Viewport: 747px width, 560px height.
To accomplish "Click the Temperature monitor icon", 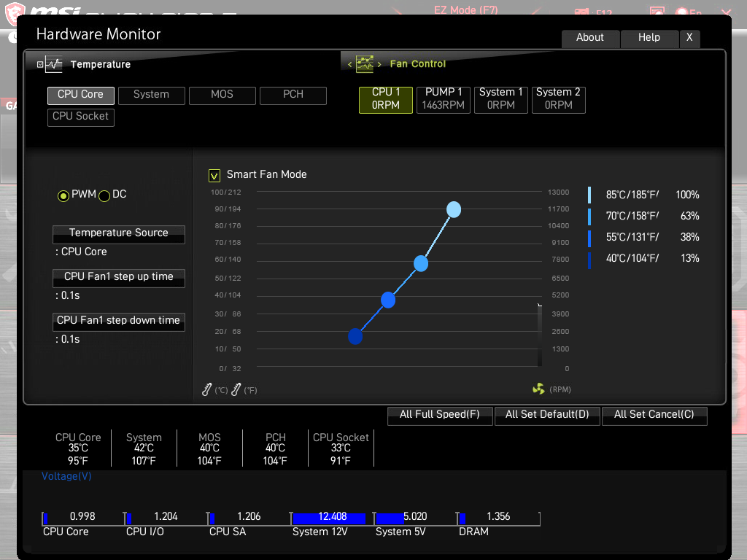I will point(54,64).
